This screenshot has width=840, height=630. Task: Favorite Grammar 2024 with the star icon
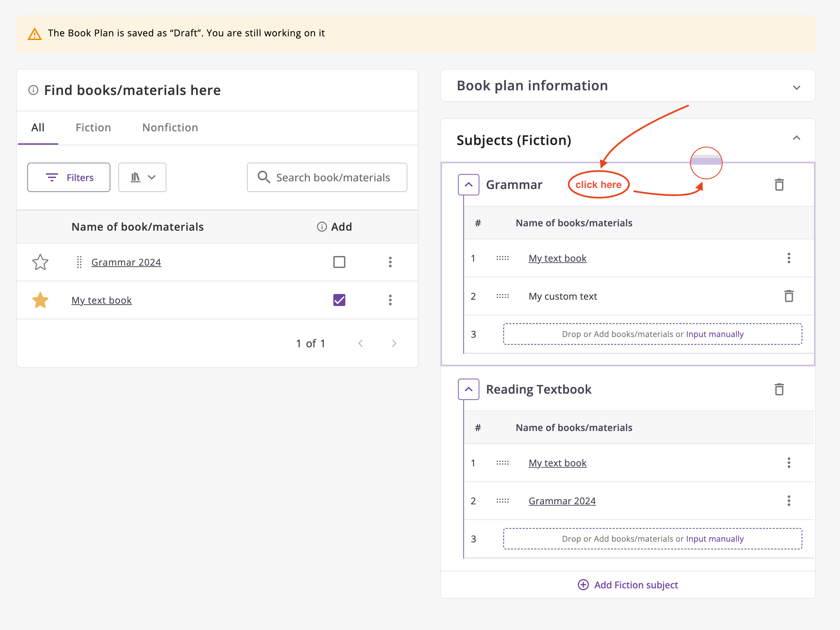[40, 262]
